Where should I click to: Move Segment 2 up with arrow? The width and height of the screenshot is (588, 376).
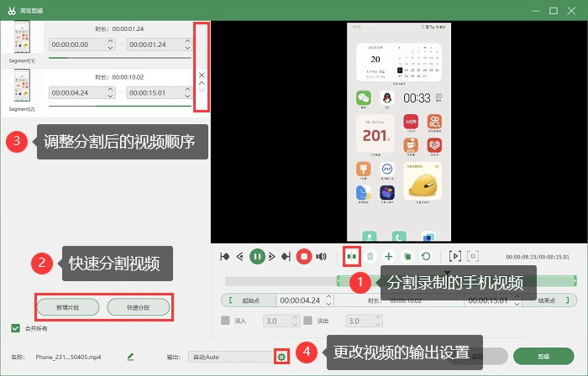point(202,83)
